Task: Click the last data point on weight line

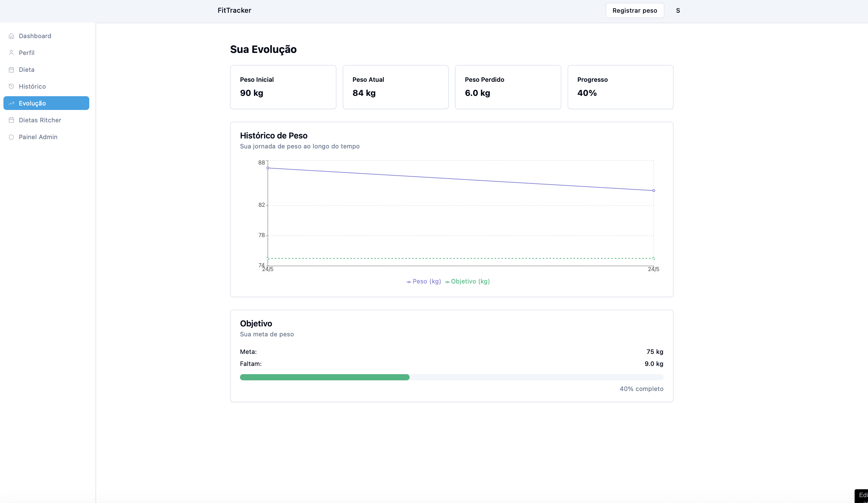Action: coord(653,191)
